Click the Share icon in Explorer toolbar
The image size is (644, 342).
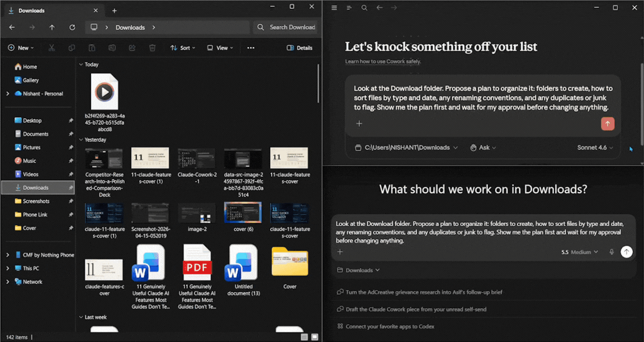132,48
